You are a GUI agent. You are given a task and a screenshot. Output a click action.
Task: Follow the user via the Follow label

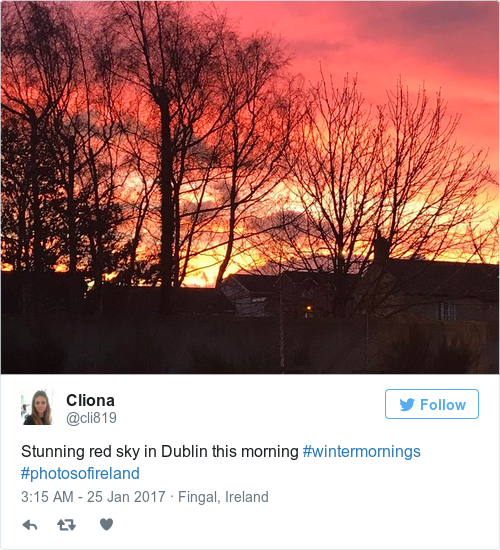pyautogui.click(x=443, y=405)
